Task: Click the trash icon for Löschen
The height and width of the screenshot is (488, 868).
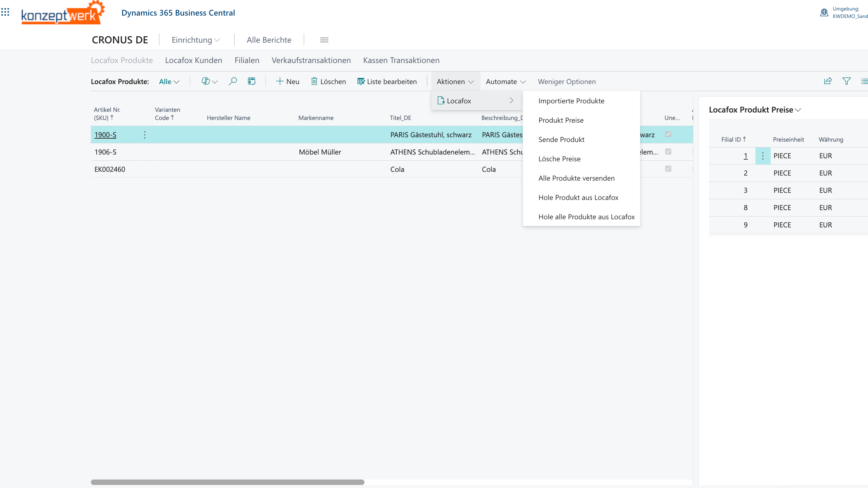Action: [x=314, y=81]
